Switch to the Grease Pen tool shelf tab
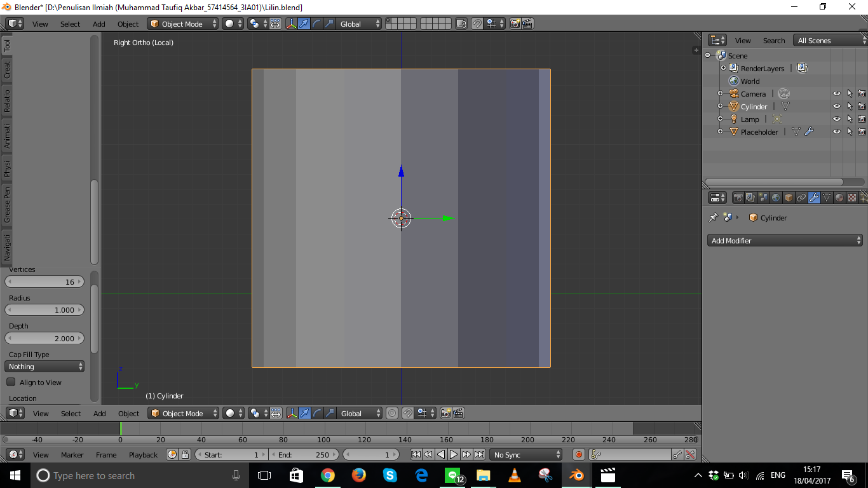Screen dimensions: 868x488 pyautogui.click(x=7, y=204)
